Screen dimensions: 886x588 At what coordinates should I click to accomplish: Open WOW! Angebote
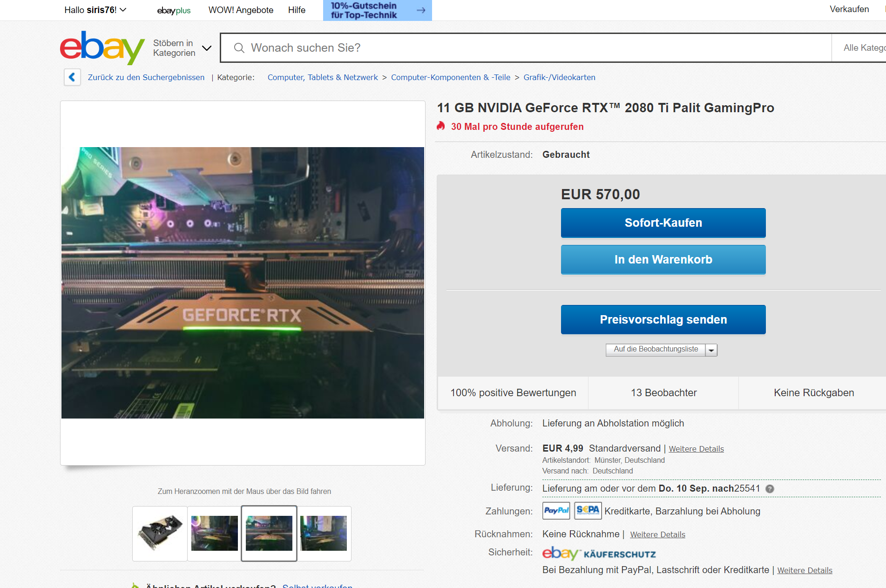coord(241,10)
